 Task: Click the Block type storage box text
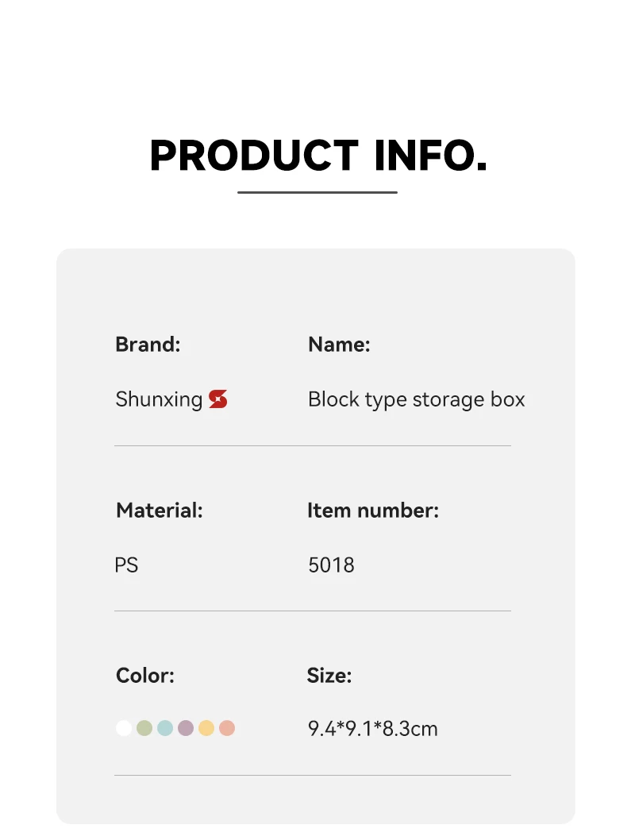[x=416, y=399]
